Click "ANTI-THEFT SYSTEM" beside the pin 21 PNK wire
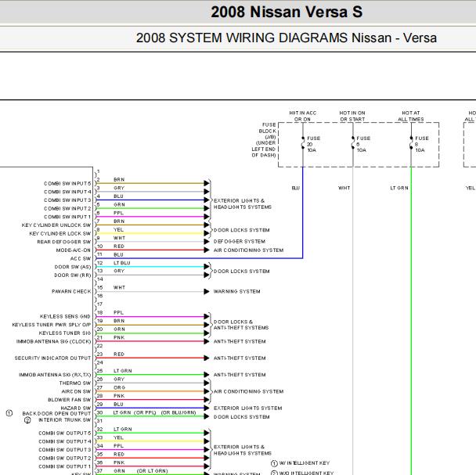The width and height of the screenshot is (476, 475). [x=240, y=341]
